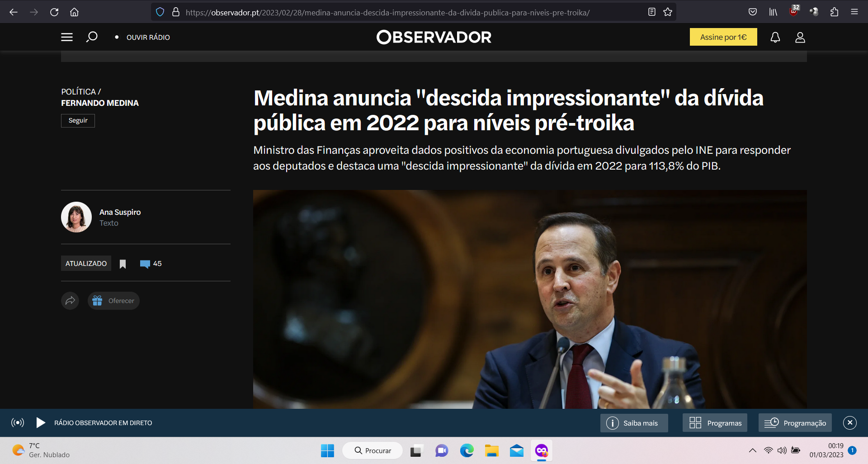This screenshot has width=868, height=464.
Task: Play Rádio Observador live stream
Action: point(40,423)
